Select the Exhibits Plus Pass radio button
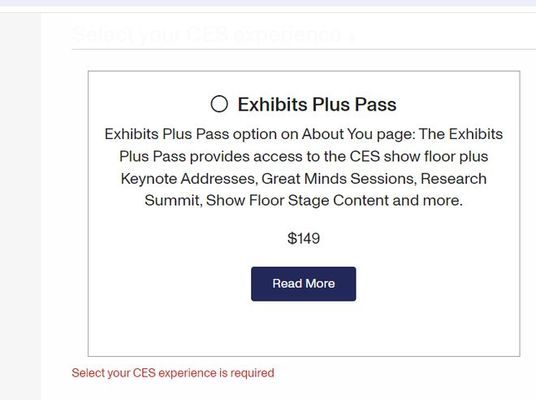Screen dimensions: 536x400 [x=219, y=104]
